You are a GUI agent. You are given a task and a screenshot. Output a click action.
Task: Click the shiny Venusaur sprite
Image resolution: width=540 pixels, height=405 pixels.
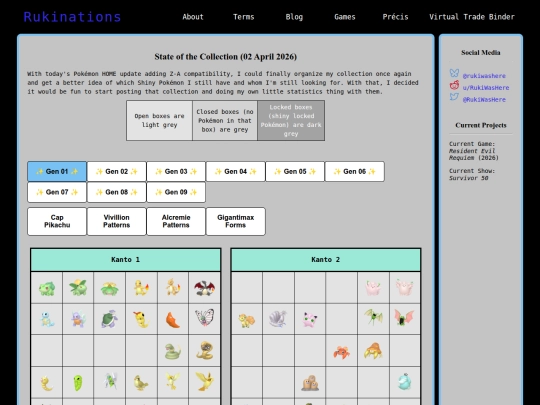tap(110, 288)
